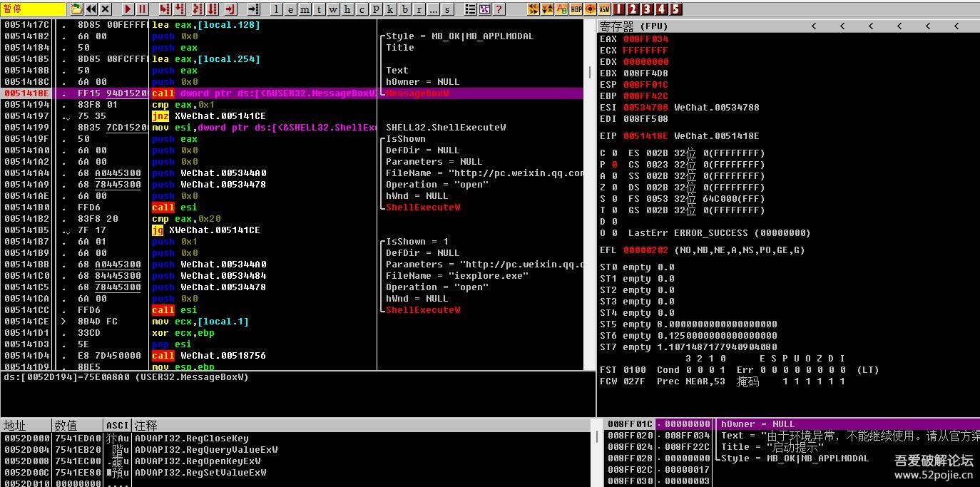Select the 'FileName = "iexplore.exe"' comment
980x487 pixels.
pos(456,276)
